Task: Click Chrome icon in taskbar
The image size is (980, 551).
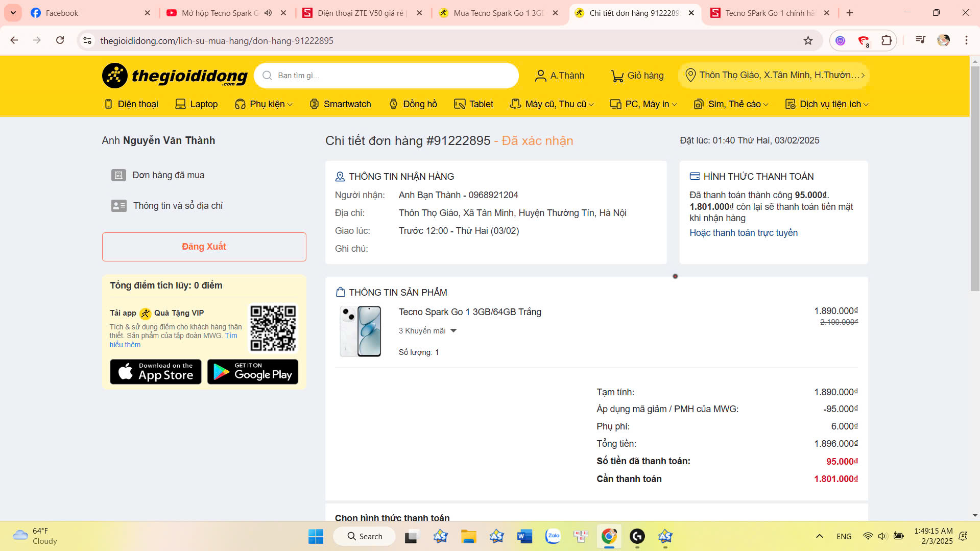Action: coord(609,536)
